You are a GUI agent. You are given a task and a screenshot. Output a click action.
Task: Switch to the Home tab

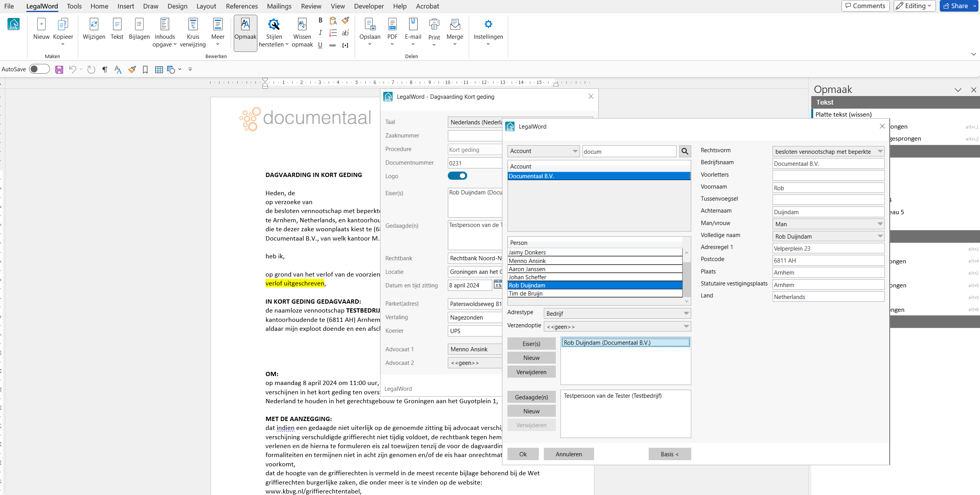click(x=99, y=6)
